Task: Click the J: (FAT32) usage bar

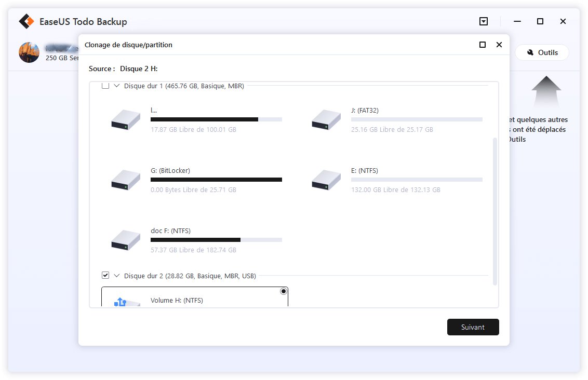Action: pos(417,119)
